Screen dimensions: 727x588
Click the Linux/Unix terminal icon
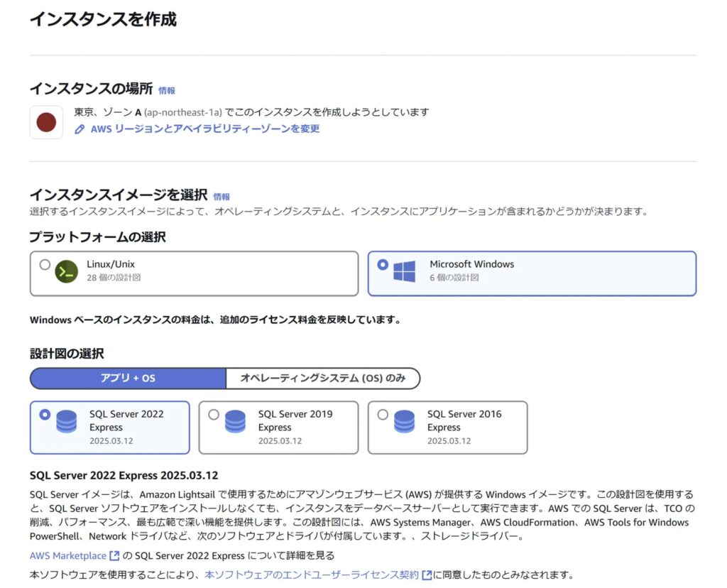66,272
